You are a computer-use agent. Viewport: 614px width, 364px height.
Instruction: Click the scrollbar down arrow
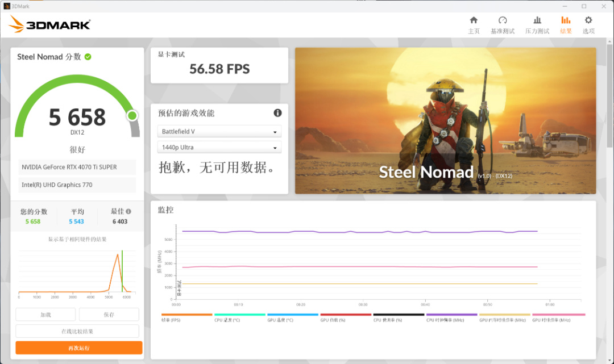pos(609,361)
